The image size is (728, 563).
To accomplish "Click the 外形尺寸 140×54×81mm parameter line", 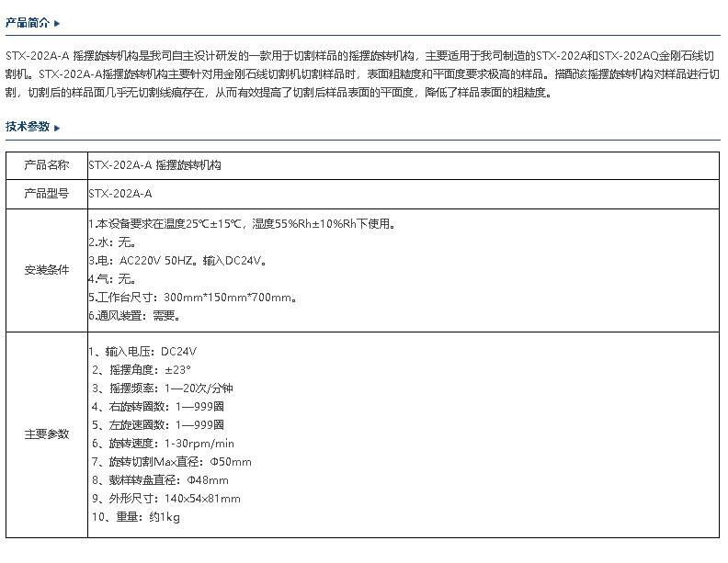I will [x=166, y=499].
